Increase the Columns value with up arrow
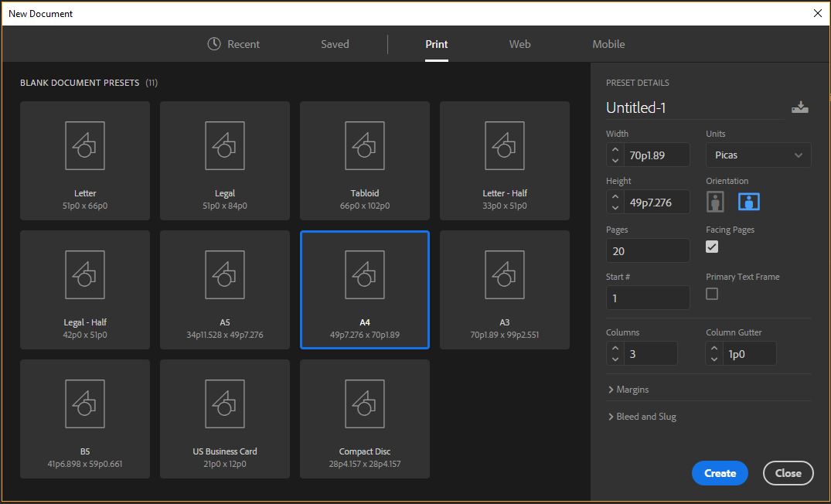This screenshot has width=831, height=504. (x=615, y=349)
